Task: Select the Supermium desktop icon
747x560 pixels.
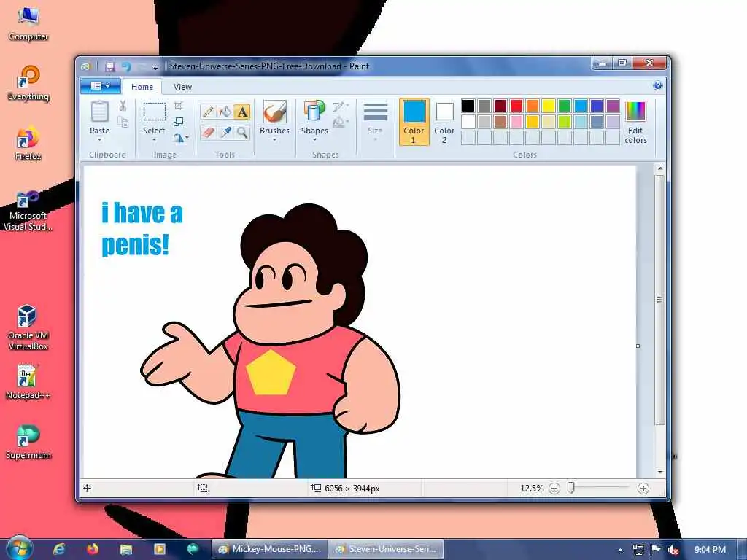Action: (x=28, y=442)
